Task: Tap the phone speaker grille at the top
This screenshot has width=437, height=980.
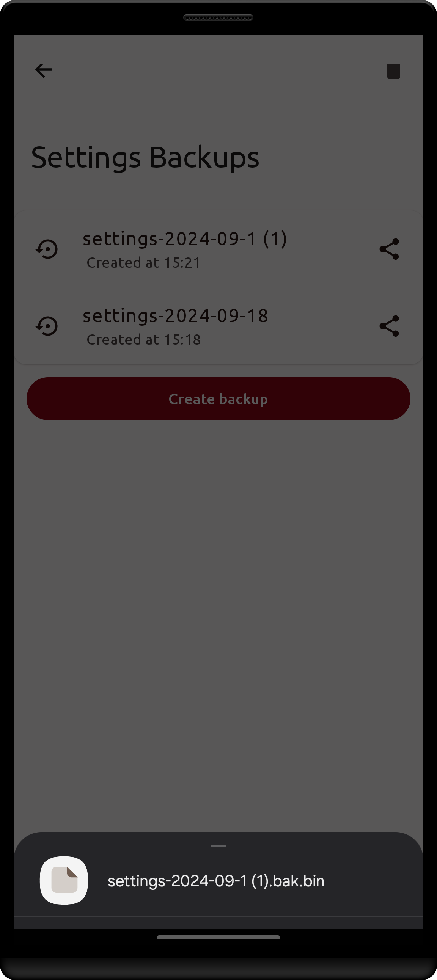Action: click(218, 17)
